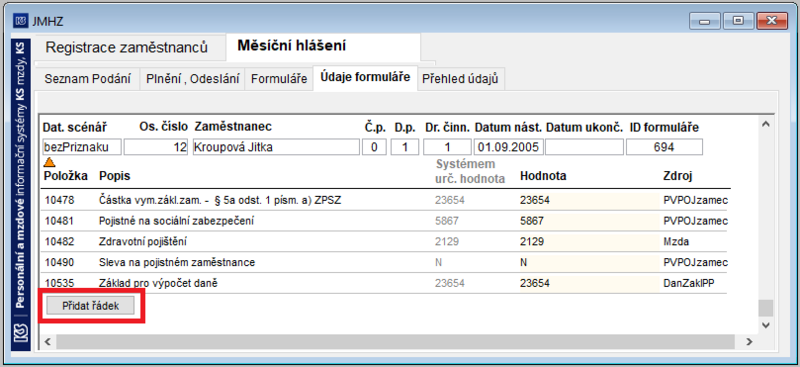Click the KS logo on the sidebar

(20, 334)
